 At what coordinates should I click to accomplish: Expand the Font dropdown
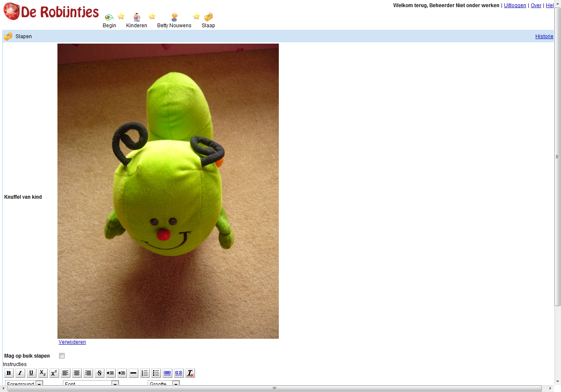[115, 384]
